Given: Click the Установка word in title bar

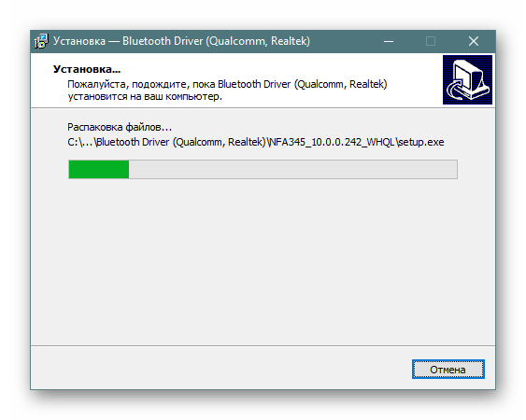Looking at the screenshot, I should coord(79,41).
